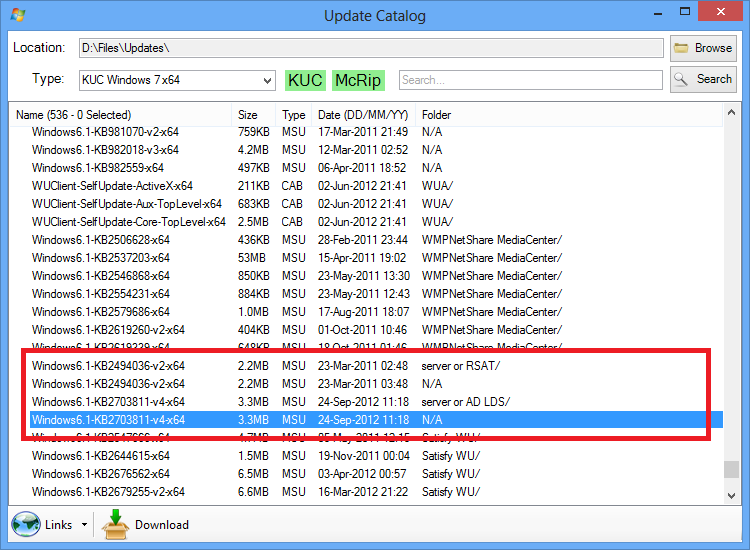Screen dimensions: 750x550
Task: Click date 01-Oct-2011 10:46
Action: point(363,330)
